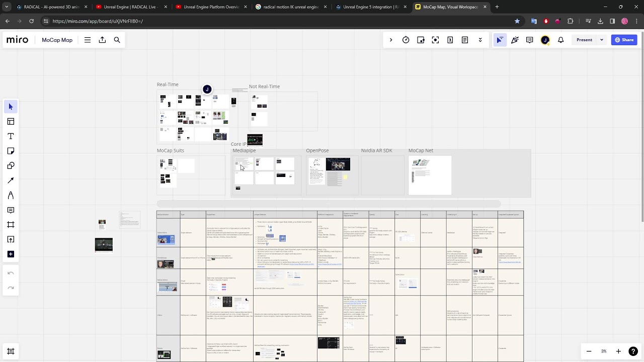Select the Real-Time frame title
Image resolution: width=644 pixels, height=362 pixels.
(x=168, y=84)
